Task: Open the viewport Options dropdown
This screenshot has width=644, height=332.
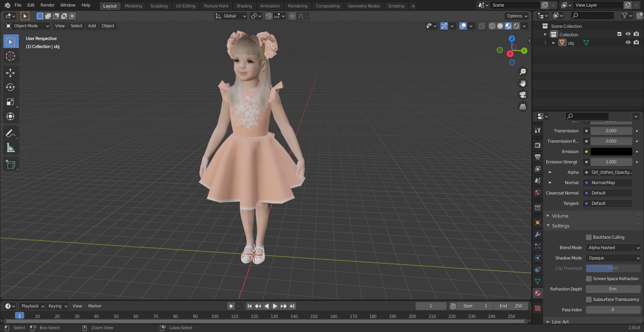Action: coord(517,16)
